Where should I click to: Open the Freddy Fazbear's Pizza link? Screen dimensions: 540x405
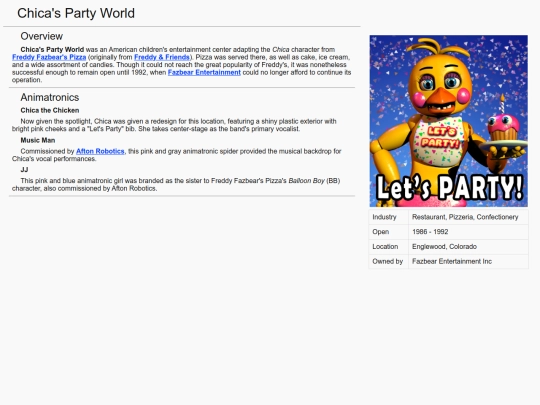coord(49,57)
